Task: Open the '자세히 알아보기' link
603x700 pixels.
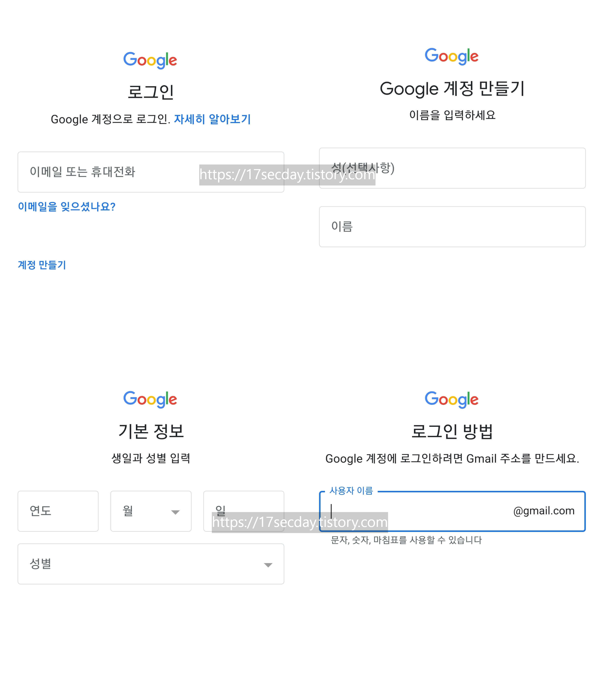Action: pyautogui.click(x=212, y=119)
